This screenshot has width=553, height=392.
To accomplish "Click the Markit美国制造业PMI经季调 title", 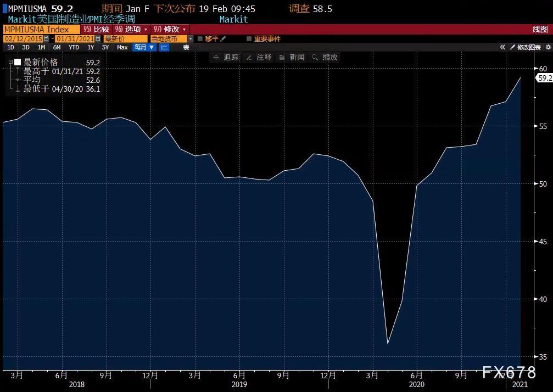I will tap(71, 19).
